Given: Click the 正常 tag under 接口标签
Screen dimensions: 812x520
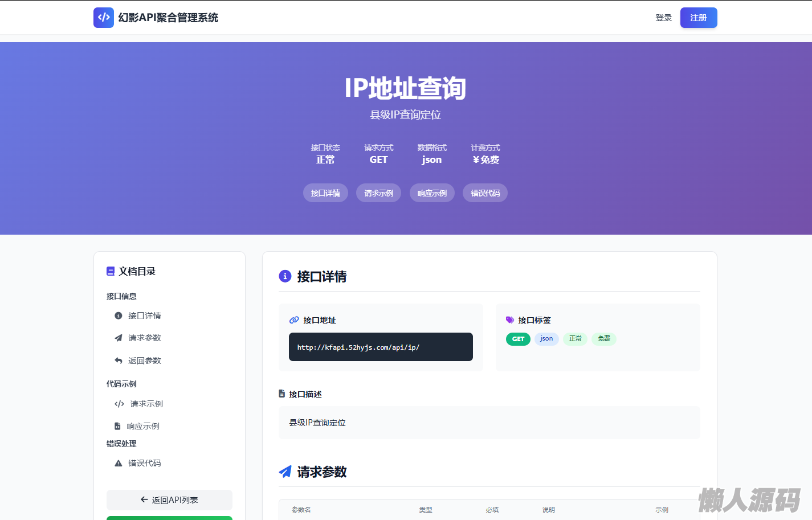Looking at the screenshot, I should (x=576, y=339).
